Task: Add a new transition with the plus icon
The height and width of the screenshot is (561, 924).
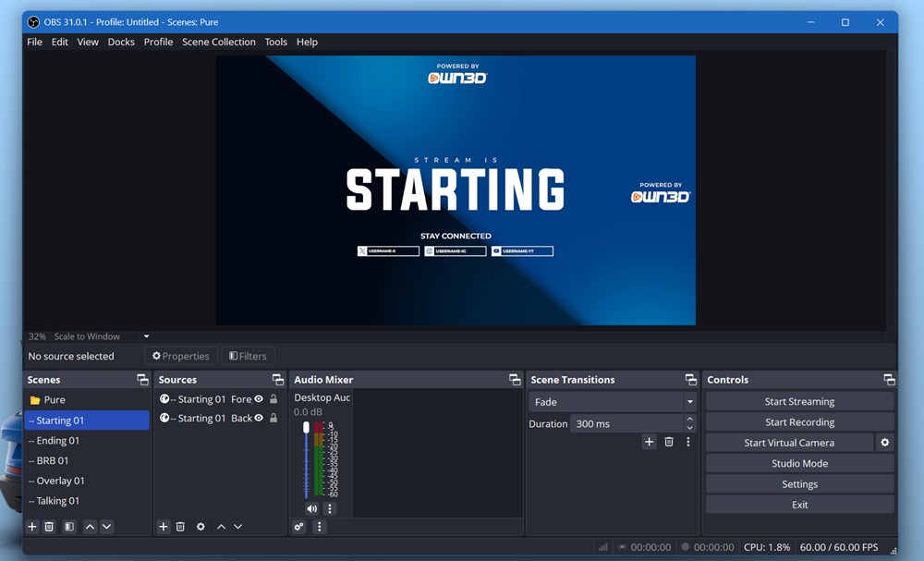Action: click(649, 442)
